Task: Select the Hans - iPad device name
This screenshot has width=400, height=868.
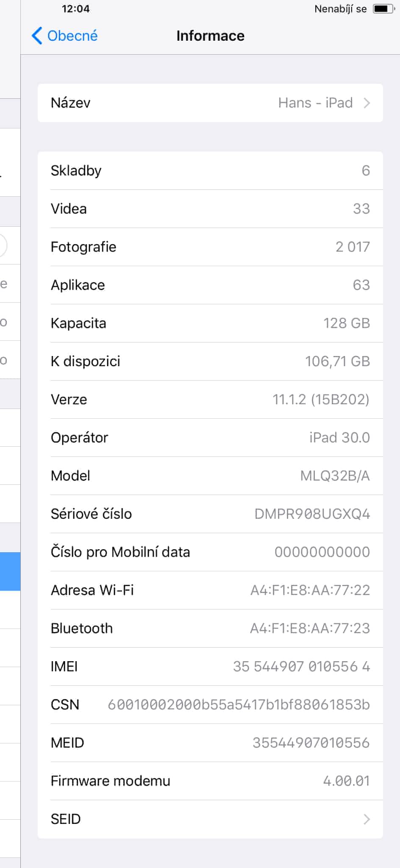Action: pos(315,103)
